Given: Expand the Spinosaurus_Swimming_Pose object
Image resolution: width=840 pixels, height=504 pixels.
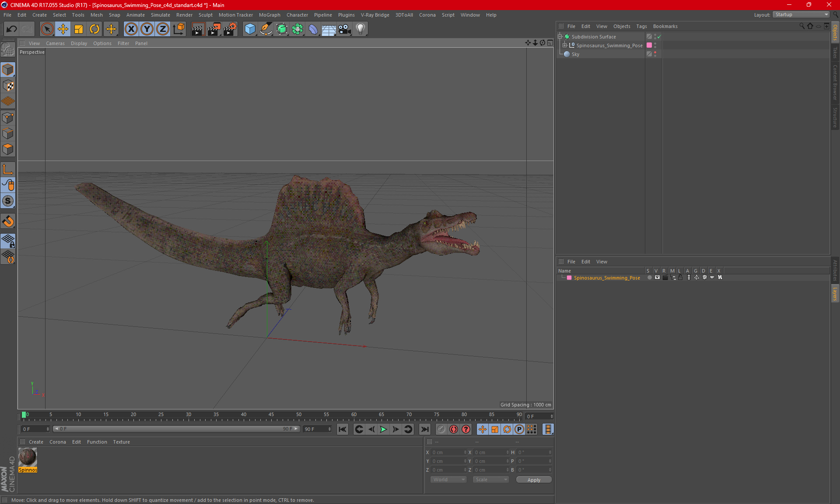Looking at the screenshot, I should (565, 45).
